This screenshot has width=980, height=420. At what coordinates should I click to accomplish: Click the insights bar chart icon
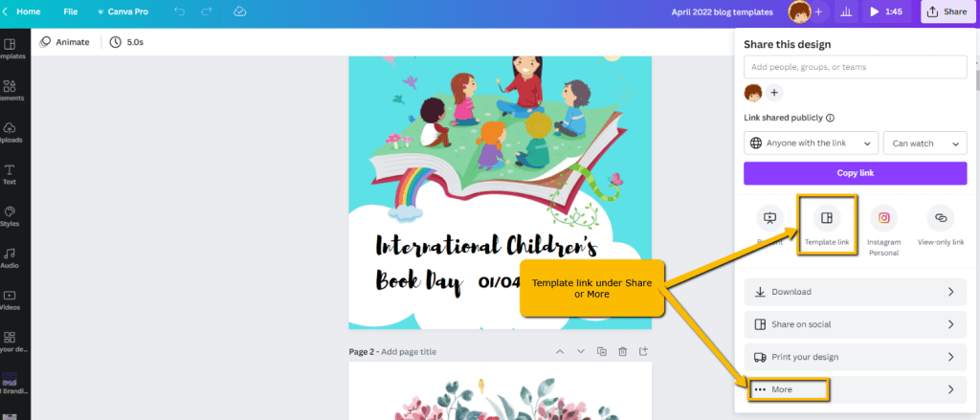(846, 11)
